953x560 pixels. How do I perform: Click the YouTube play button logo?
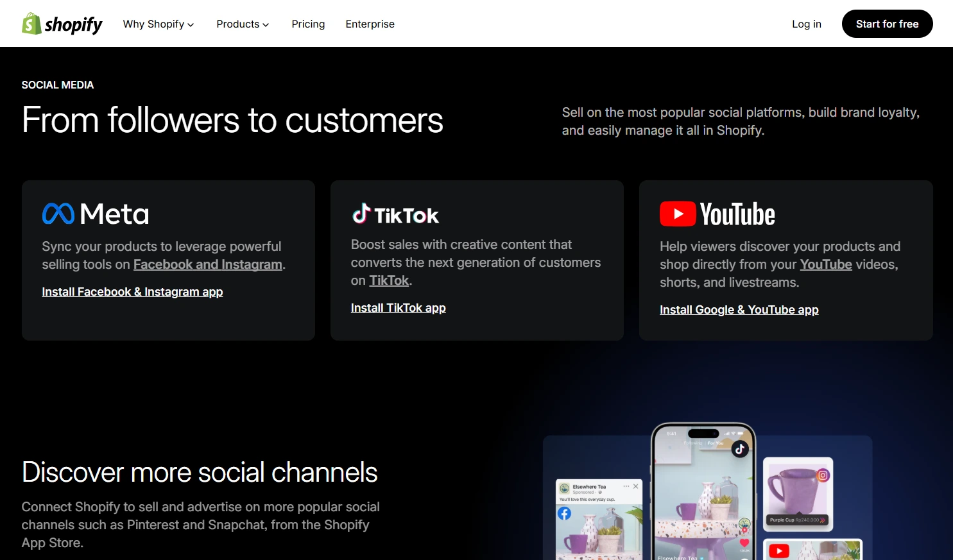click(678, 214)
